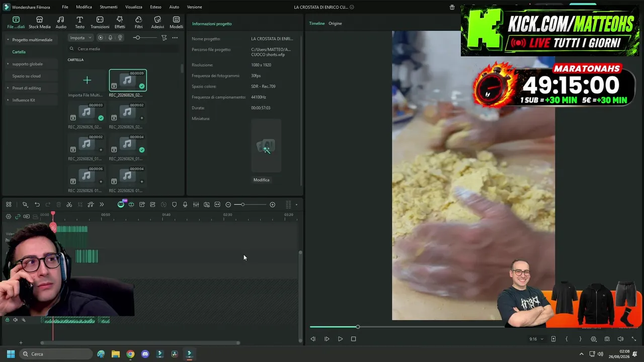Screen dimensions: 644x362
Task: Open the timeline select tool dropdown
Action: (x=25, y=205)
